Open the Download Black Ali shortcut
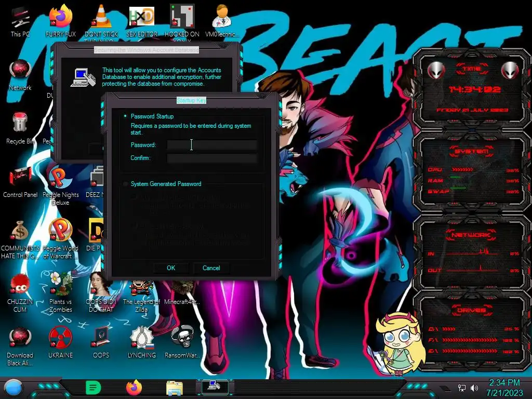532x399 pixels. click(x=20, y=346)
